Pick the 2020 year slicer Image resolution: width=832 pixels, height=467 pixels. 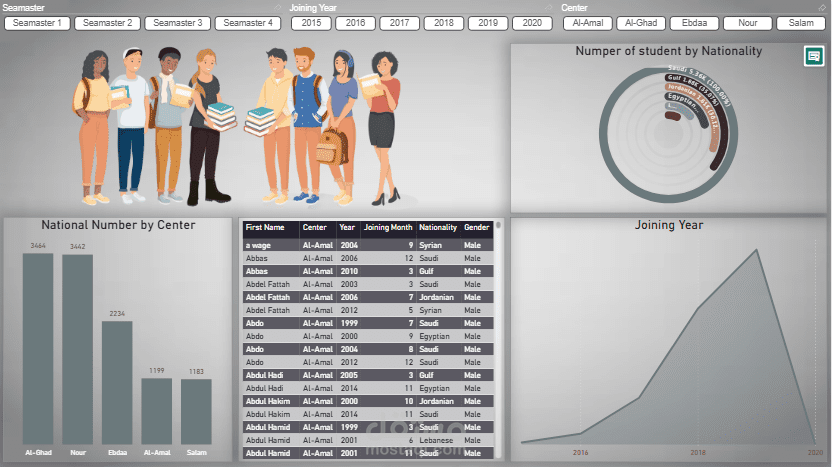pos(532,23)
